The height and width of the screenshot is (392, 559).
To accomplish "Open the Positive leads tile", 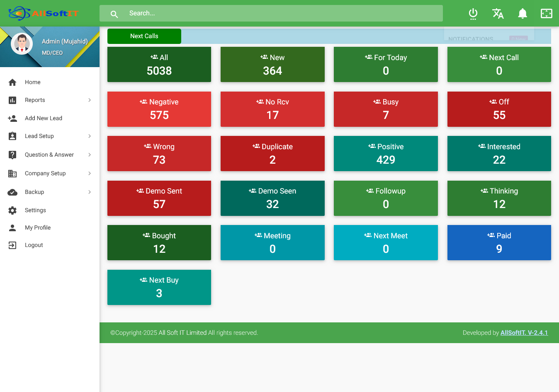I will click(x=386, y=153).
